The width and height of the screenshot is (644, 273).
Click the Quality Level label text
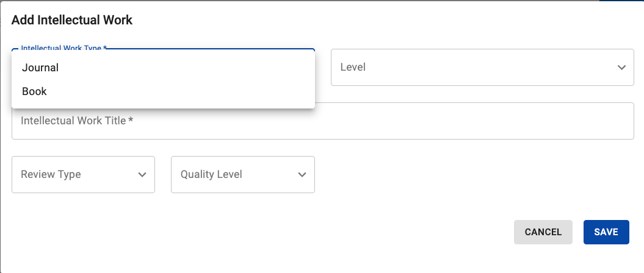pos(211,174)
